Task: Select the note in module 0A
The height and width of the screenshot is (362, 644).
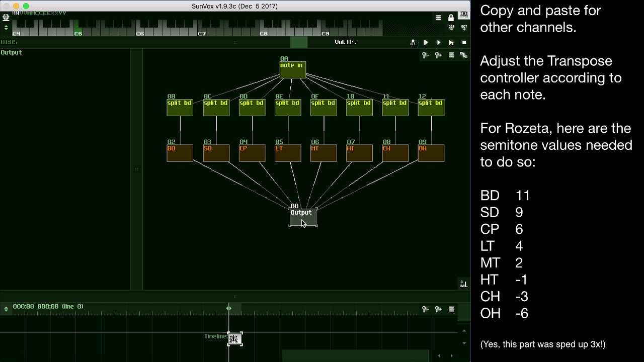Action: 292,70
